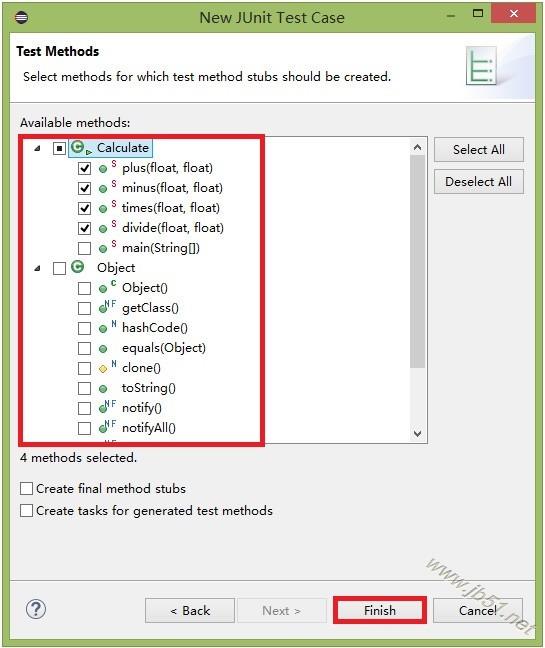Cancel the New JUnit Test Case dialog
The width and height of the screenshot is (545, 648).
point(478,610)
